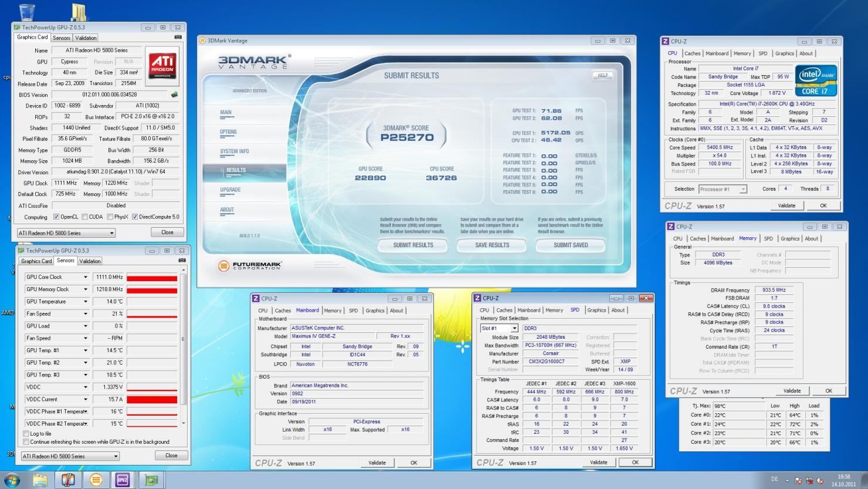The height and width of the screenshot is (489, 868).
Task: Open Graphics tab in CPU-Z SPD window
Action: [x=596, y=310]
